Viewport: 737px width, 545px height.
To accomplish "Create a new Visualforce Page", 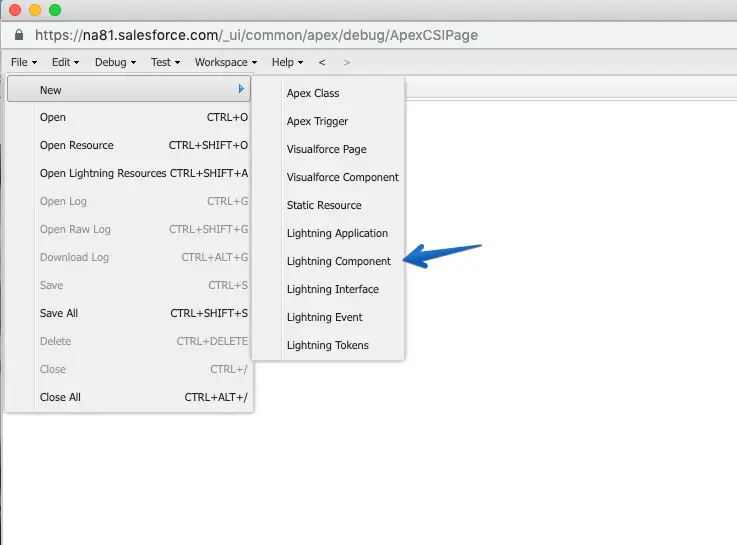I will click(328, 149).
